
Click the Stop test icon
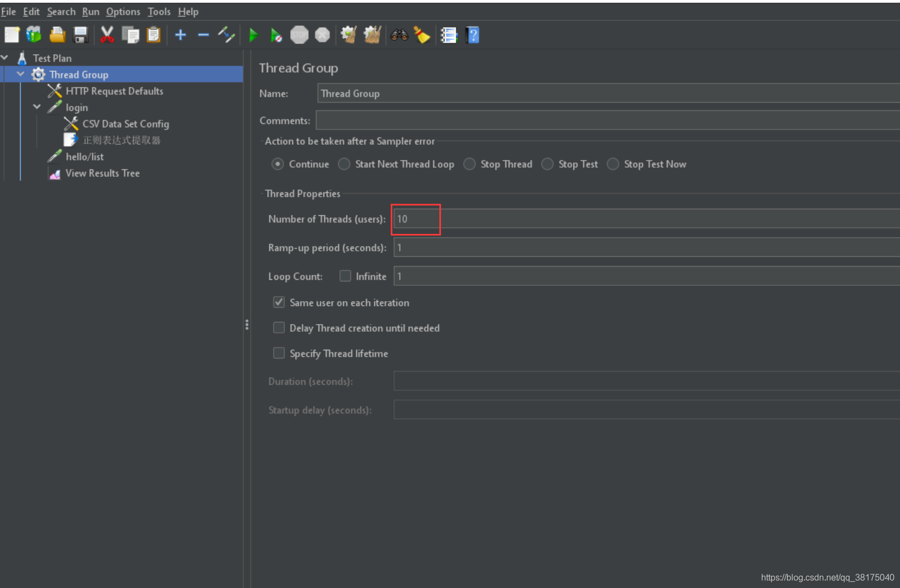click(299, 35)
